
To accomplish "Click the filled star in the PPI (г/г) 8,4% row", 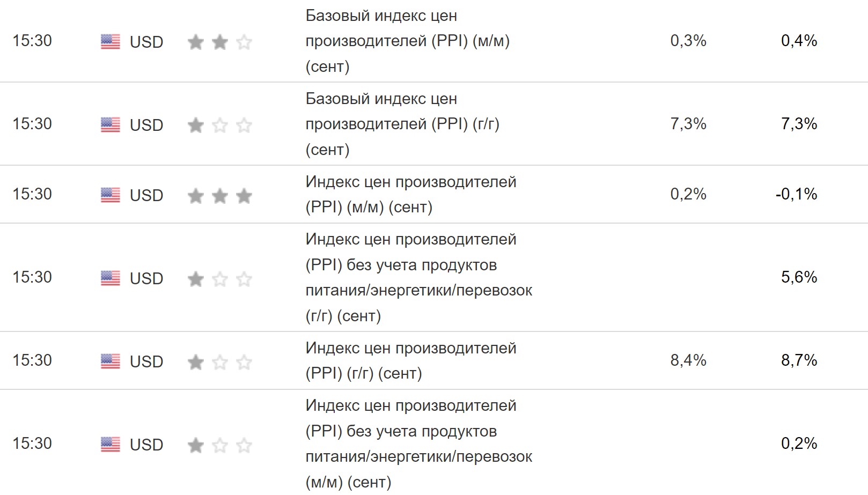I will (196, 362).
